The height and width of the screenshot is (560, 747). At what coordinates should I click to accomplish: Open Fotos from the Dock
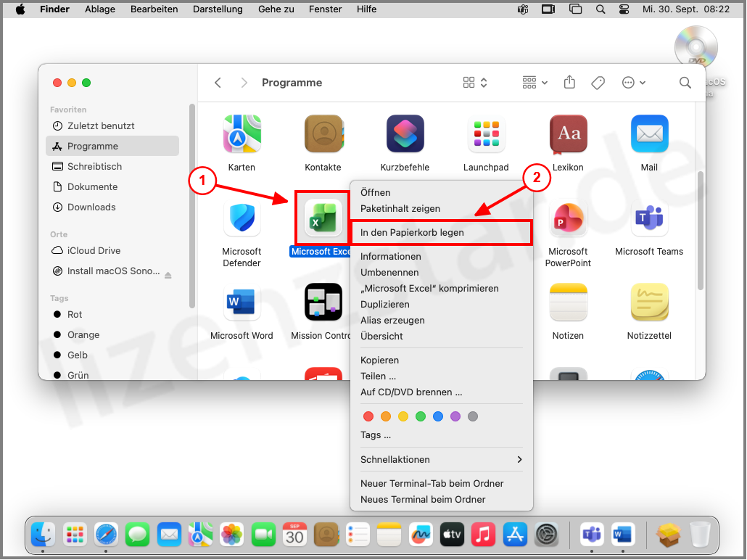pos(231,535)
